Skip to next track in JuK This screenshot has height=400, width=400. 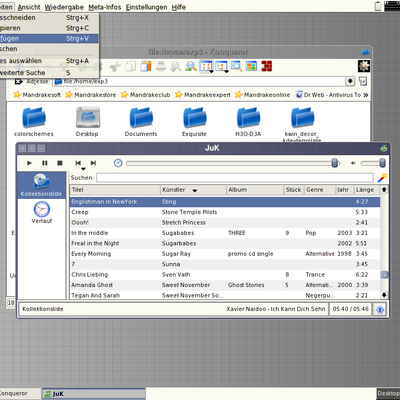click(x=94, y=163)
